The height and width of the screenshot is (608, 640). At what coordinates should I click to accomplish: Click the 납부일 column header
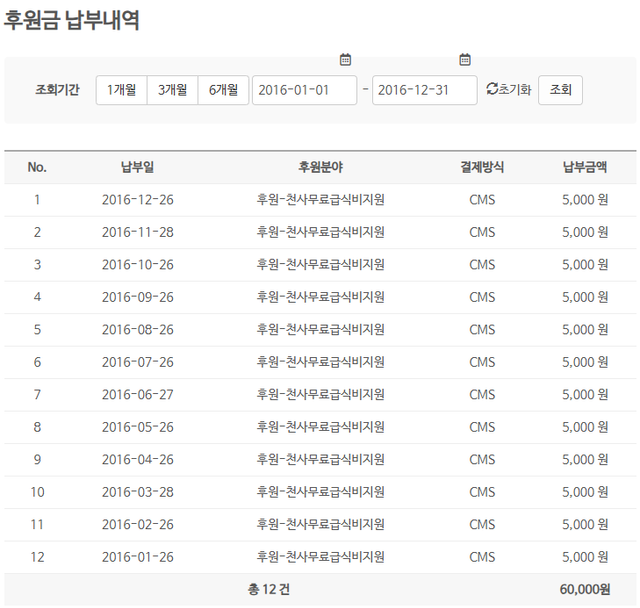[138, 168]
